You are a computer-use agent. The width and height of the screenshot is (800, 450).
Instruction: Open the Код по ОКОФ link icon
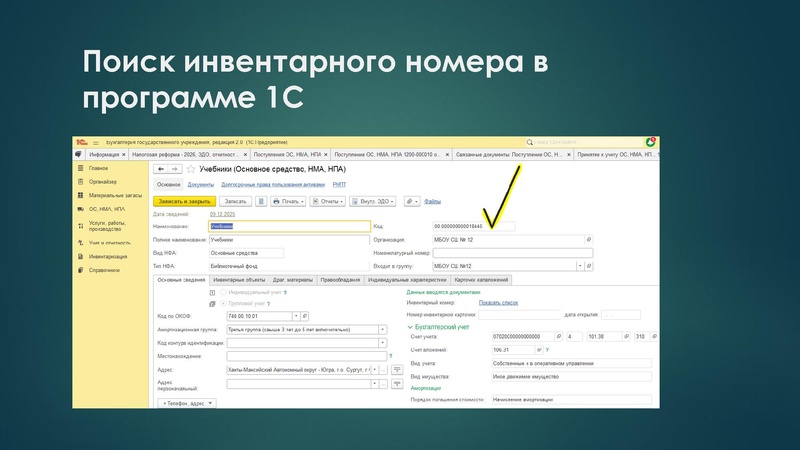tap(305, 316)
